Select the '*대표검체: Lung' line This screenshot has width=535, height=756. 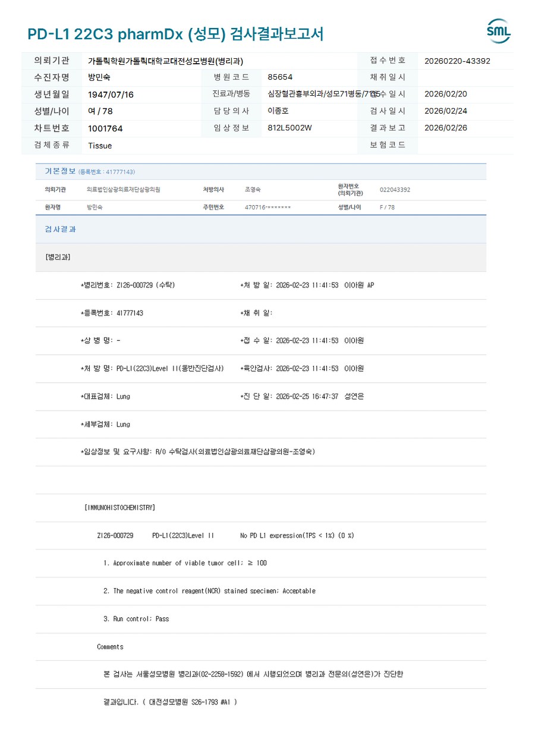click(x=105, y=396)
